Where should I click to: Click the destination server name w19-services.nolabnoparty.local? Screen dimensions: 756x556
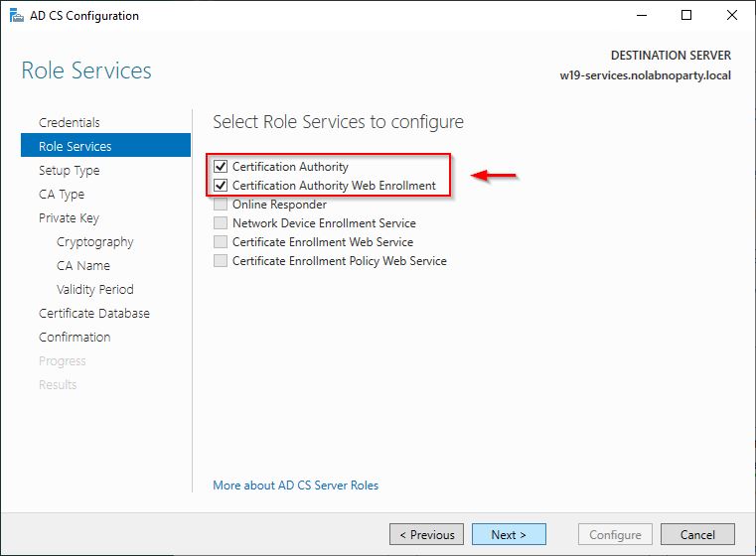(x=645, y=75)
